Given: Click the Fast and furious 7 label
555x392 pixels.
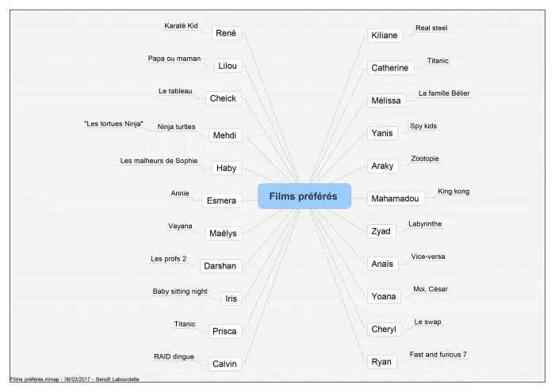Looking at the screenshot, I should pos(438,354).
